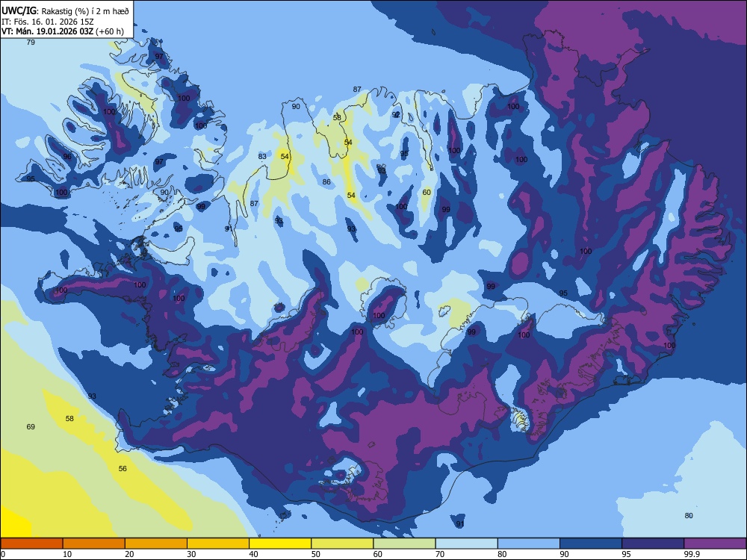Click the '99.9' legend label
The width and height of the screenshot is (747, 560).
[691, 554]
